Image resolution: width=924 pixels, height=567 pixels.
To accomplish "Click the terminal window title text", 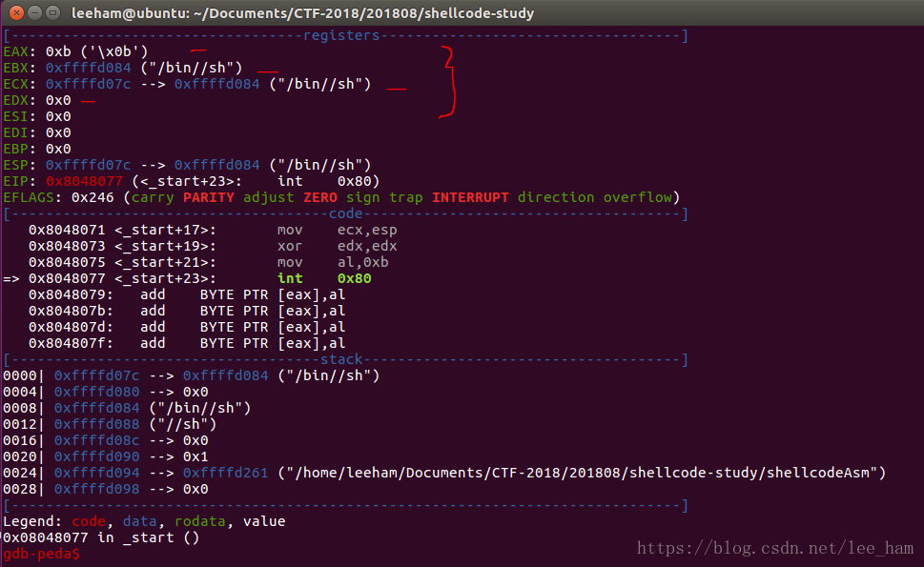I will [x=303, y=13].
